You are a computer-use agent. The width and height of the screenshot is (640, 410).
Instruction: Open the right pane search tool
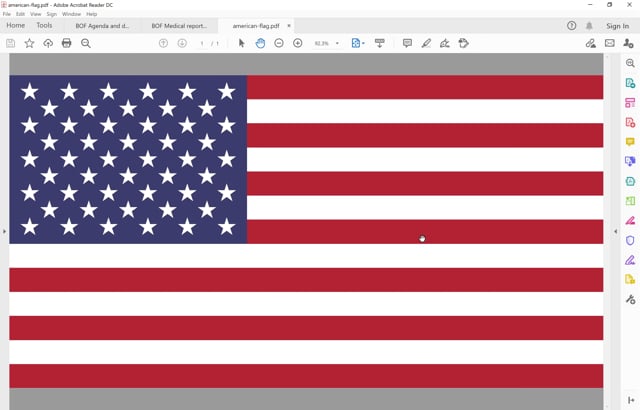[630, 63]
